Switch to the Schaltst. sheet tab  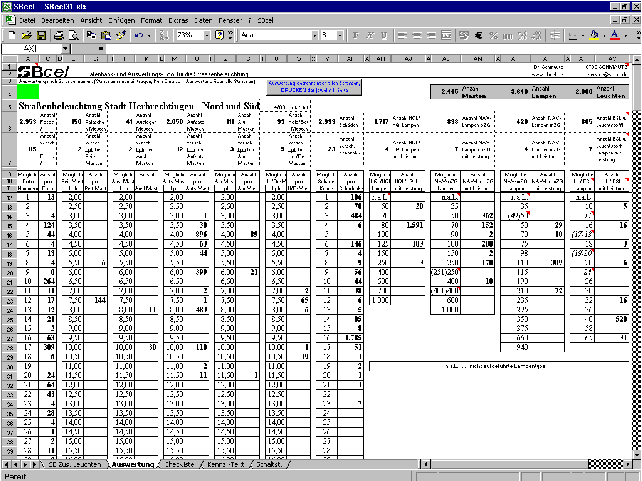click(x=269, y=464)
